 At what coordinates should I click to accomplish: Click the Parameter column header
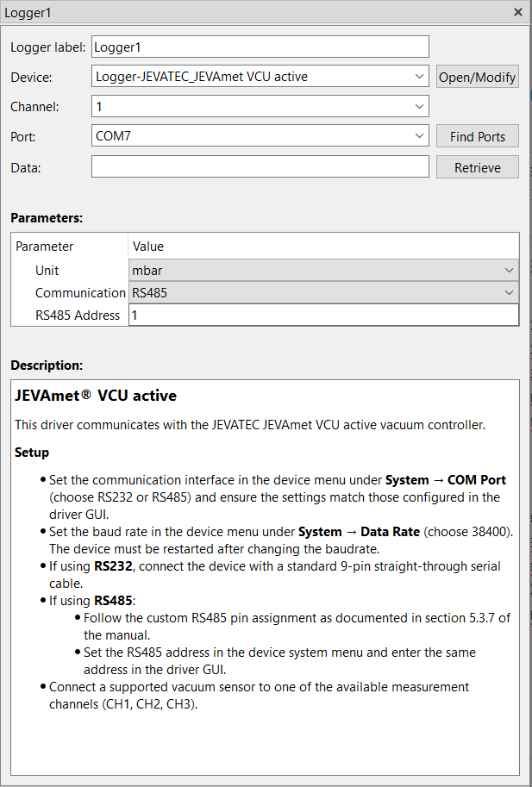44,246
